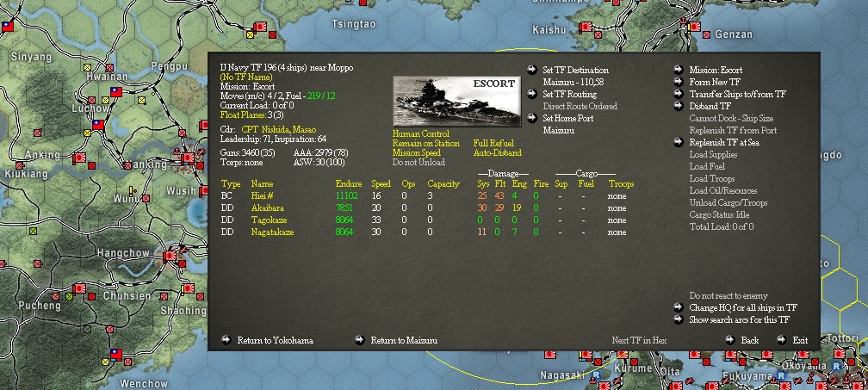Open ship Nagatakaze details

point(272,232)
